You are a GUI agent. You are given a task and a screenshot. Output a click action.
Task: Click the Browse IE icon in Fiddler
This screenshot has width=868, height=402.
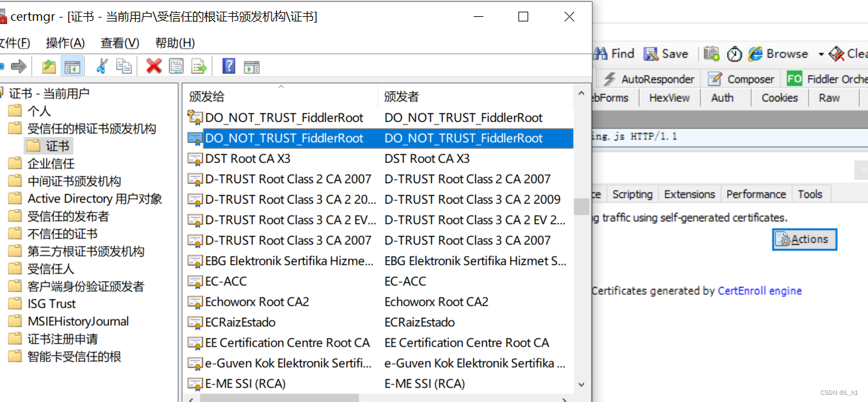click(x=755, y=54)
